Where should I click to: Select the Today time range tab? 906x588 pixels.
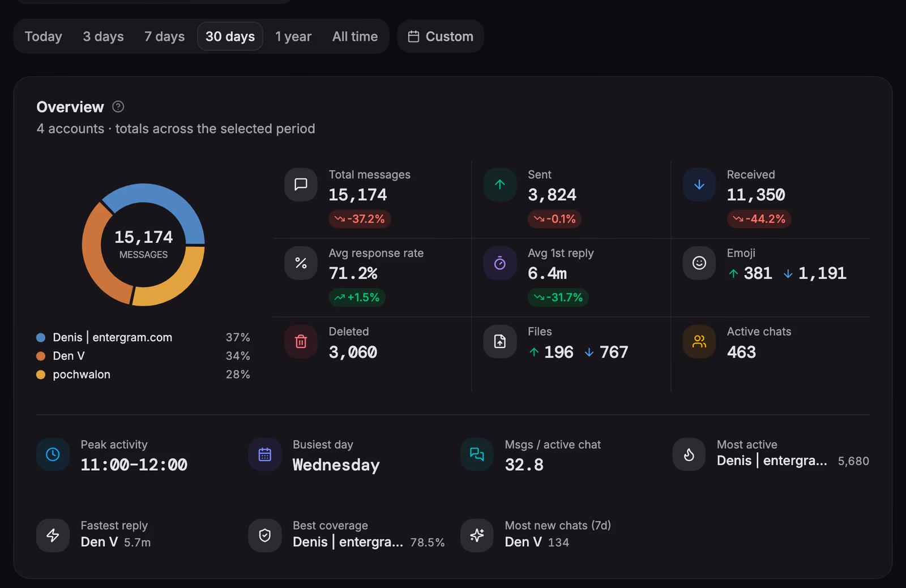43,36
